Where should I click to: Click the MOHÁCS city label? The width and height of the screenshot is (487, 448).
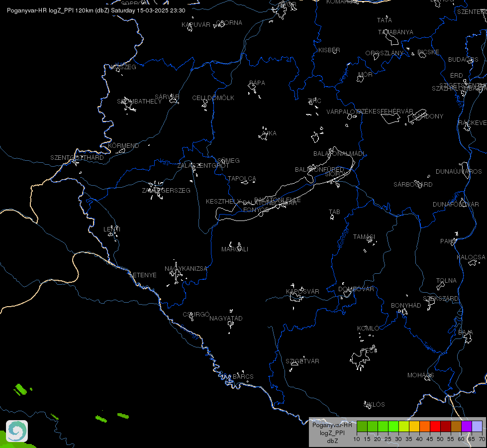coord(420,375)
